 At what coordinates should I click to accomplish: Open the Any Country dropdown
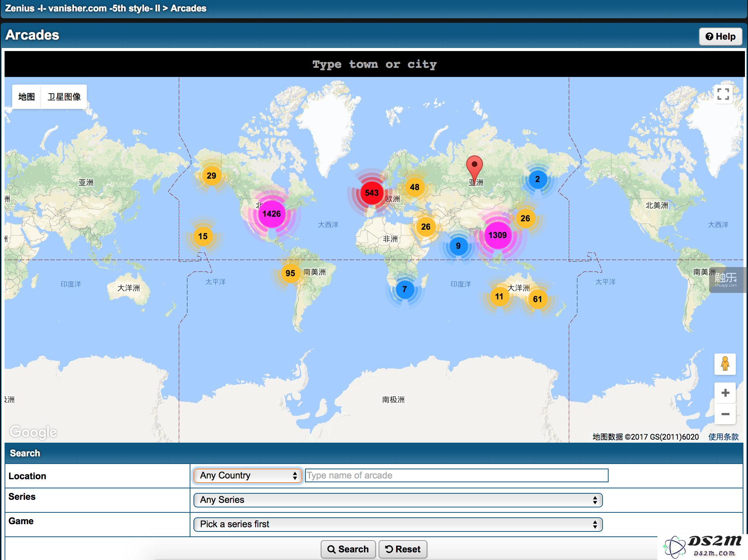[x=248, y=475]
